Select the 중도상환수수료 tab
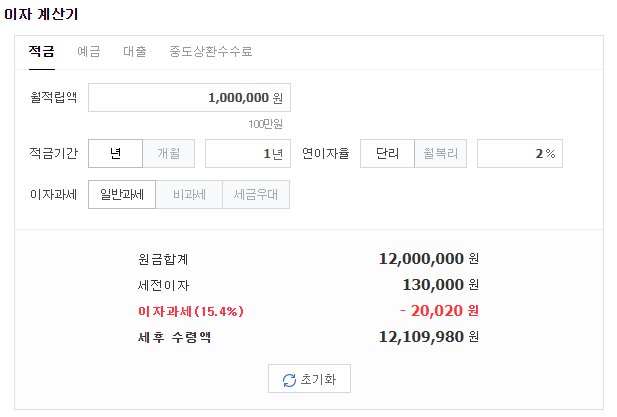 [211, 51]
